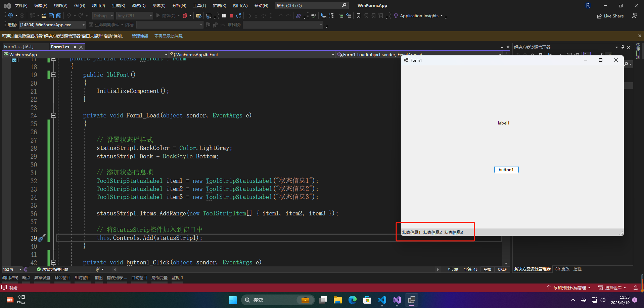Click the 管理性能 link in the notification bar

[140, 36]
